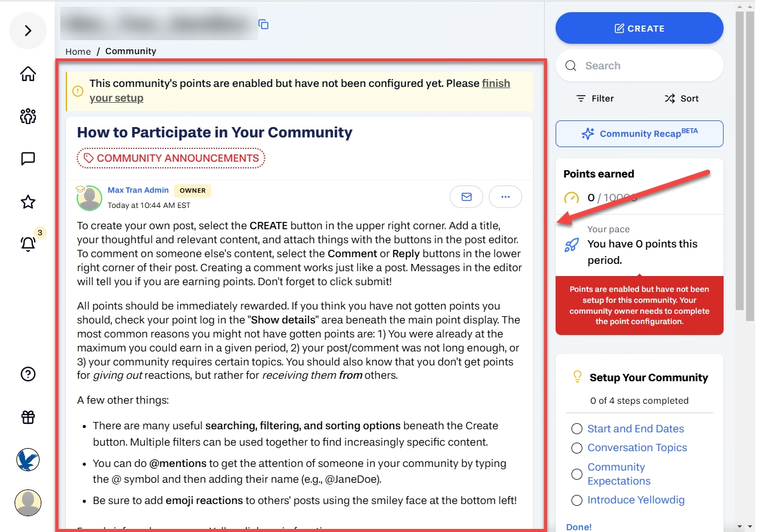
Task: Go to Home breadcrumb
Action: pos(78,52)
